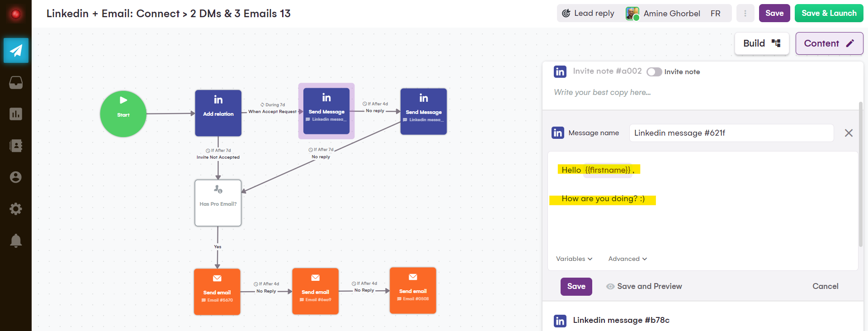Image resolution: width=868 pixels, height=331 pixels.
Task: Expand the Advanced dropdown
Action: point(627,259)
